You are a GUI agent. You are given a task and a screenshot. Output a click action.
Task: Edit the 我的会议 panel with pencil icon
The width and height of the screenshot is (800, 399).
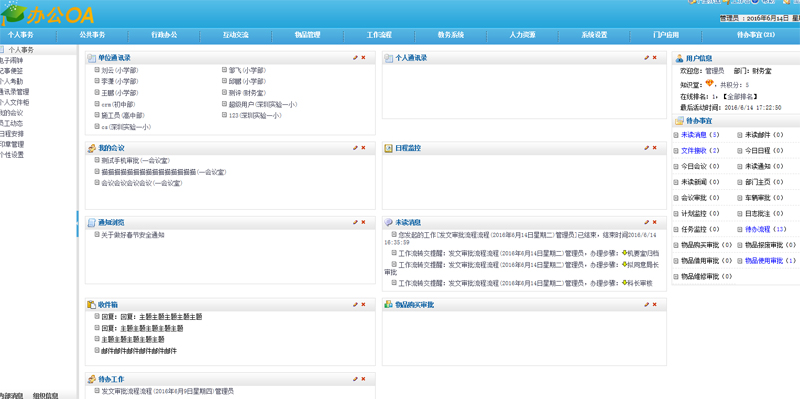click(x=355, y=147)
